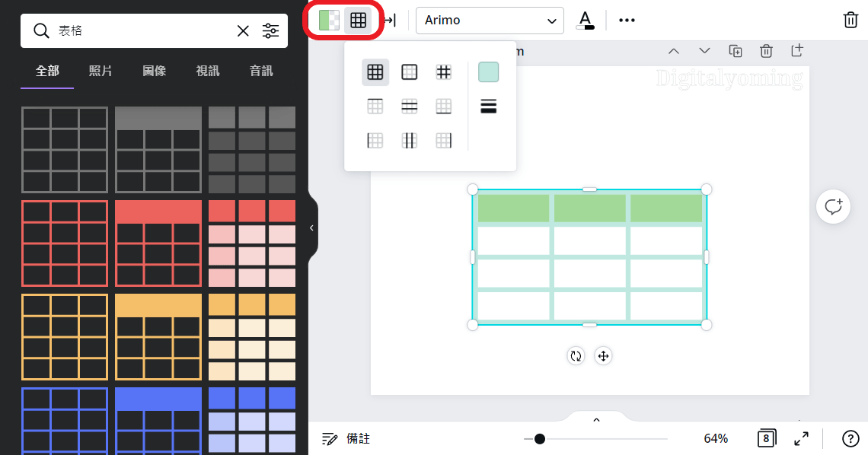The image size is (868, 455).
Task: Switch to the 視訊 tab
Action: point(207,70)
